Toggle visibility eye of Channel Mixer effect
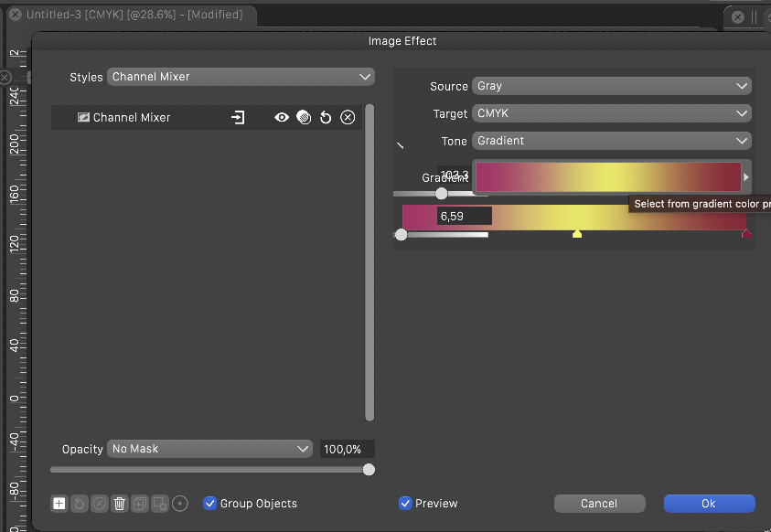 [x=282, y=118]
